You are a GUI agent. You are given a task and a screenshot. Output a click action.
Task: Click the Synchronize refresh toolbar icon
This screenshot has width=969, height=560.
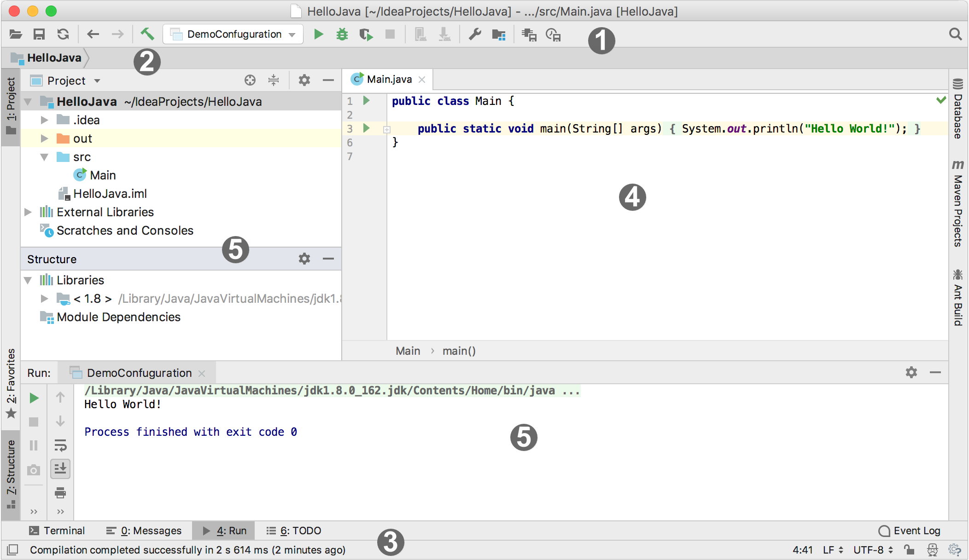pyautogui.click(x=63, y=34)
